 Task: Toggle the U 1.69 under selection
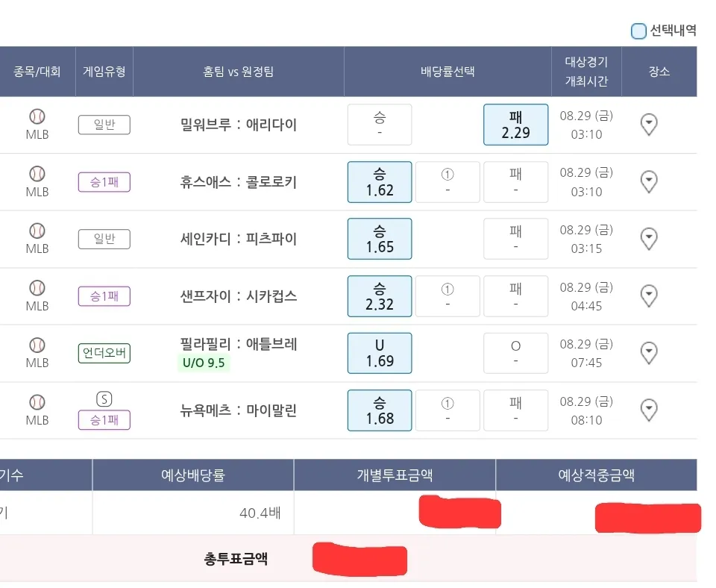pos(380,353)
